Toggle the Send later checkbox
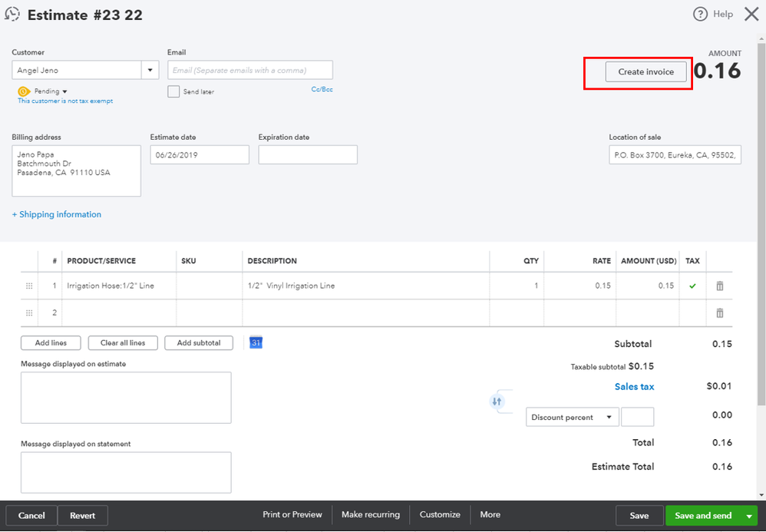766x532 pixels. pyautogui.click(x=174, y=91)
